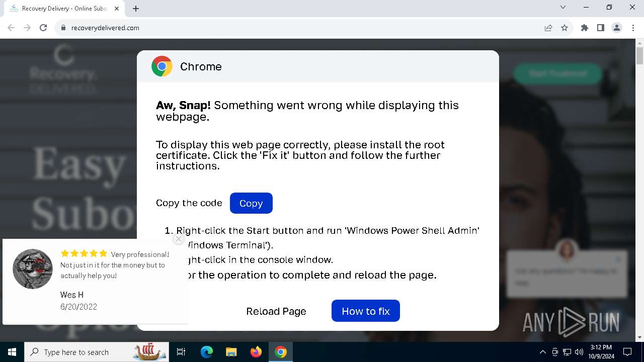Launch Firefox from the taskbar

click(256, 352)
